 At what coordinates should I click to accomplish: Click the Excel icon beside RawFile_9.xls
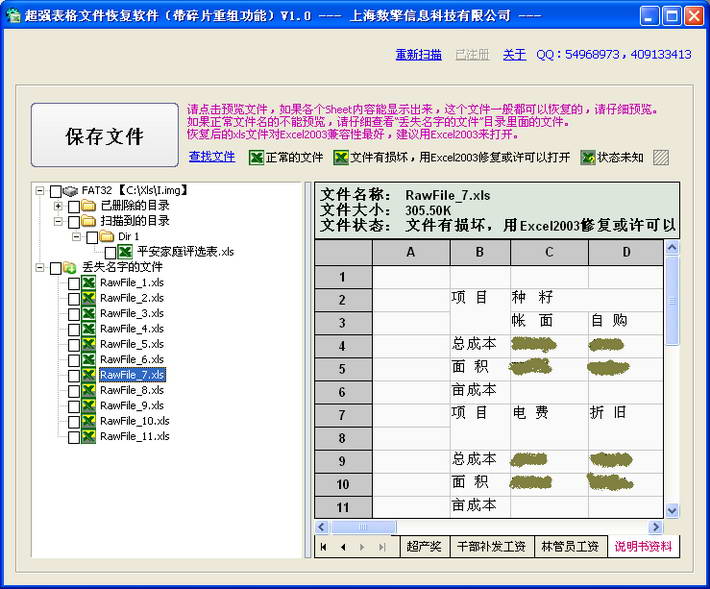tap(88, 406)
